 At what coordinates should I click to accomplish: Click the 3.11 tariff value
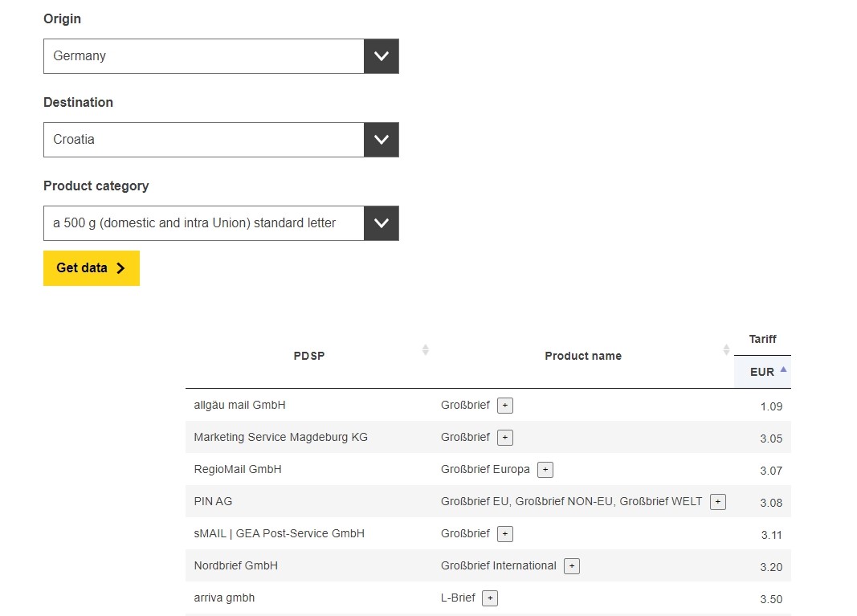tap(772, 535)
